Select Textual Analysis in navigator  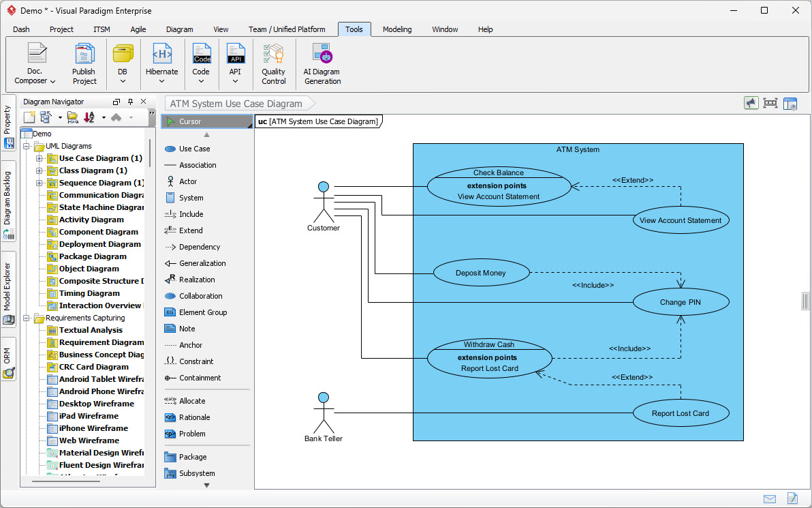pyautogui.click(x=91, y=330)
